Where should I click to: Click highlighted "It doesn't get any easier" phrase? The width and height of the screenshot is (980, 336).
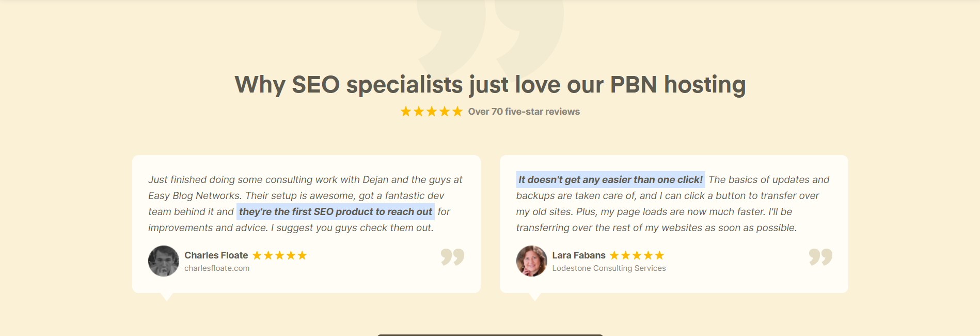pyautogui.click(x=610, y=180)
